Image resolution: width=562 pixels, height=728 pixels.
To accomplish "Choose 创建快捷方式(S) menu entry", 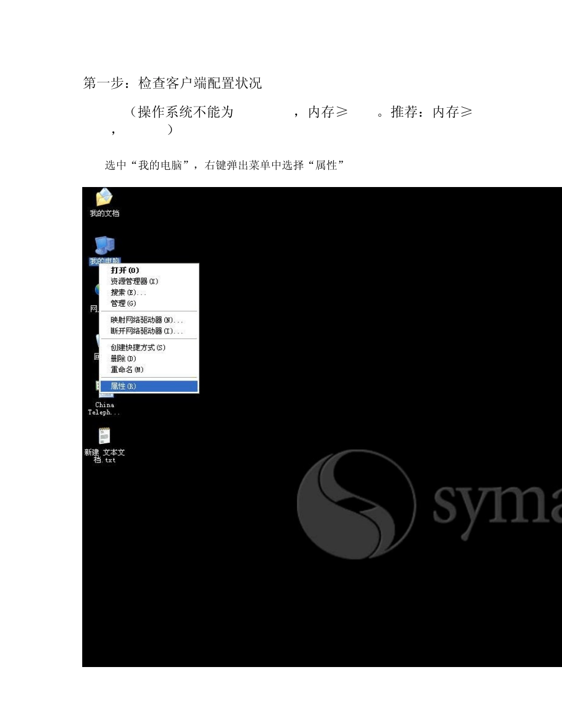I will pyautogui.click(x=148, y=347).
